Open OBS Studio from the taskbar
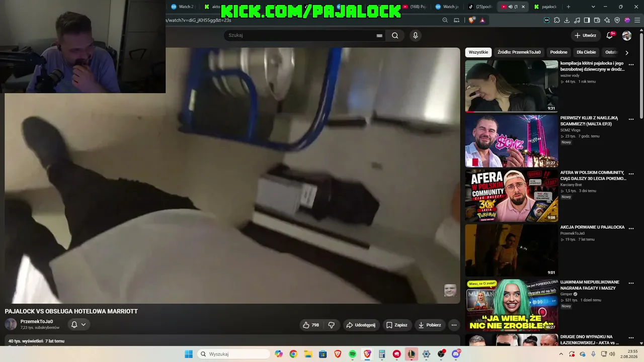The width and height of the screenshot is (644, 362). tap(441, 354)
